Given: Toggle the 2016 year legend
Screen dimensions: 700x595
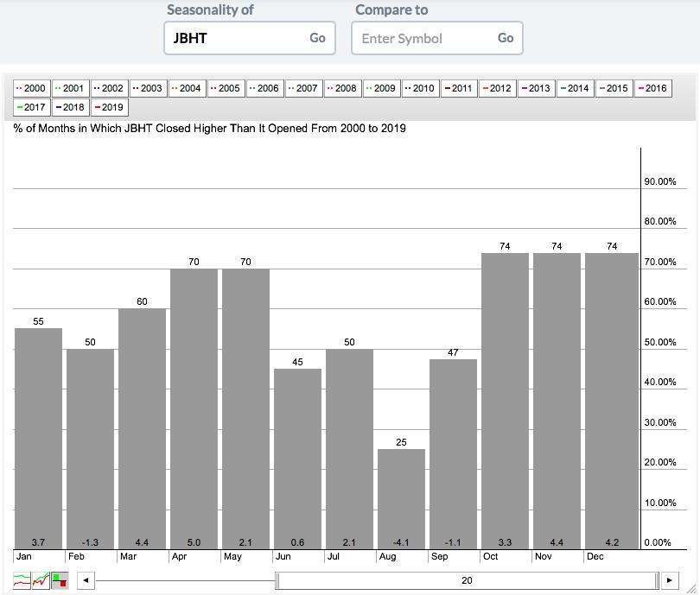Looking at the screenshot, I should point(652,88).
